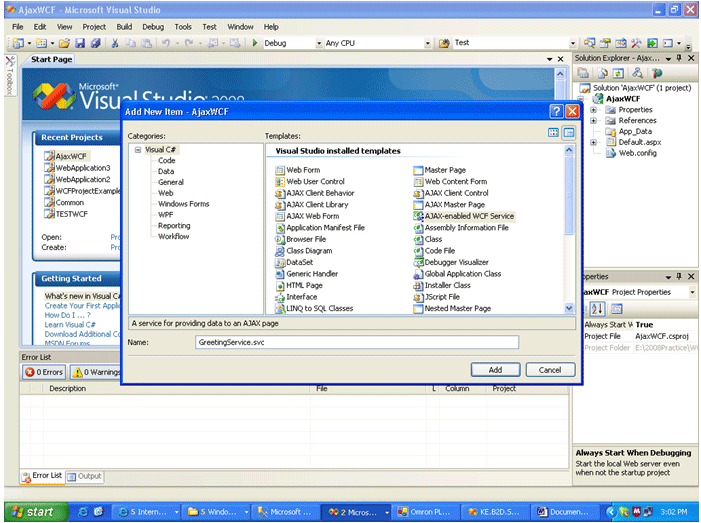This screenshot has height=523, width=701.
Task: Select the Master Page template
Action: click(x=440, y=170)
